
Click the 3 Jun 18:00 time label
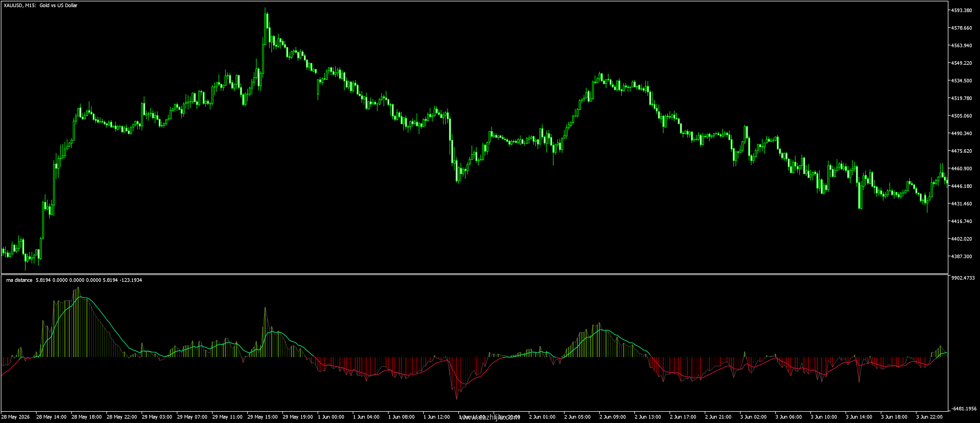coord(894,417)
